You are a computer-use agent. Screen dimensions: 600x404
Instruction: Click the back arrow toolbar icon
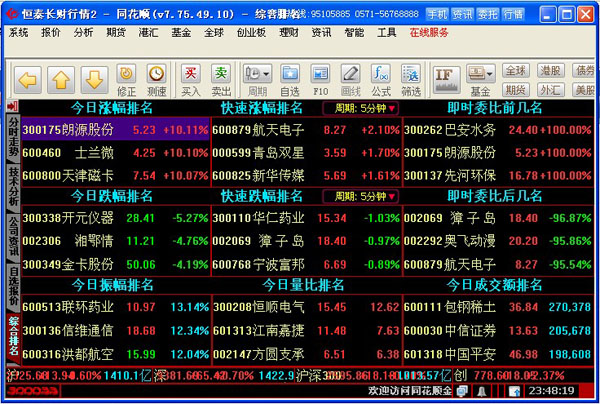pyautogui.click(x=28, y=80)
